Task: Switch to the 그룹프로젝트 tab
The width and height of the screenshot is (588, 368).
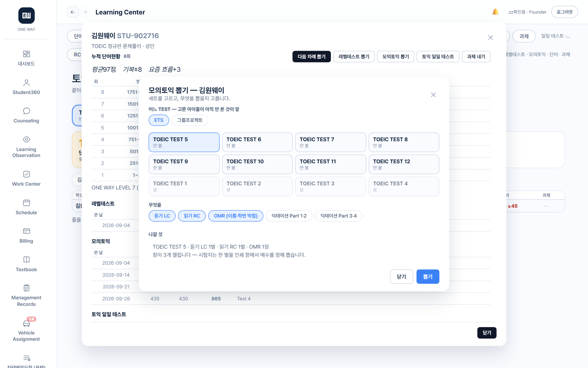Action: (190, 120)
